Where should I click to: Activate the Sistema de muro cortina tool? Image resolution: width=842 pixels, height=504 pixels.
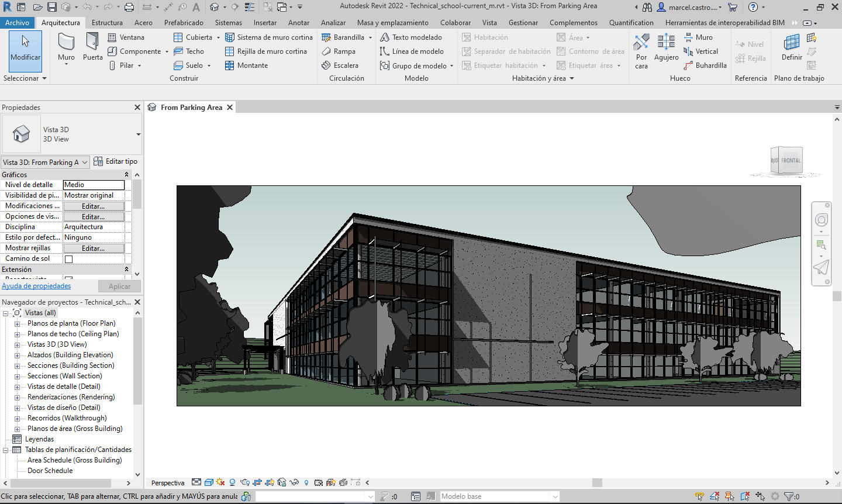tap(269, 37)
